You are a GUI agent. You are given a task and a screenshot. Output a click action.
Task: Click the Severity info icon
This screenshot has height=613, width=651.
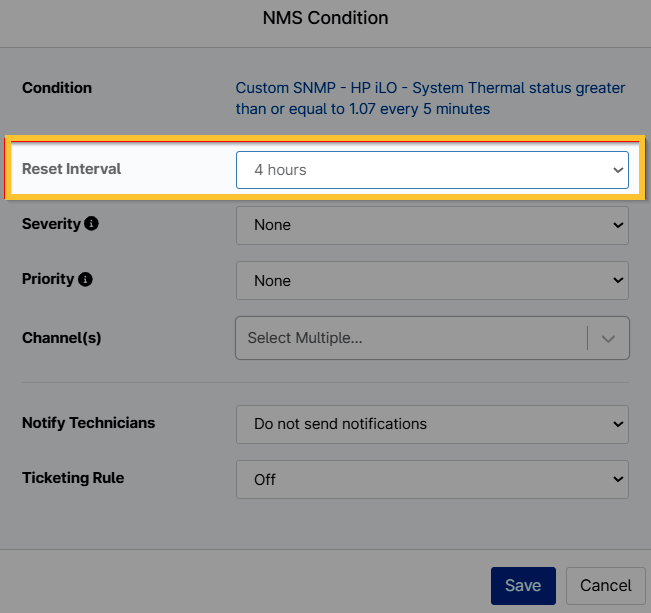pos(92,224)
